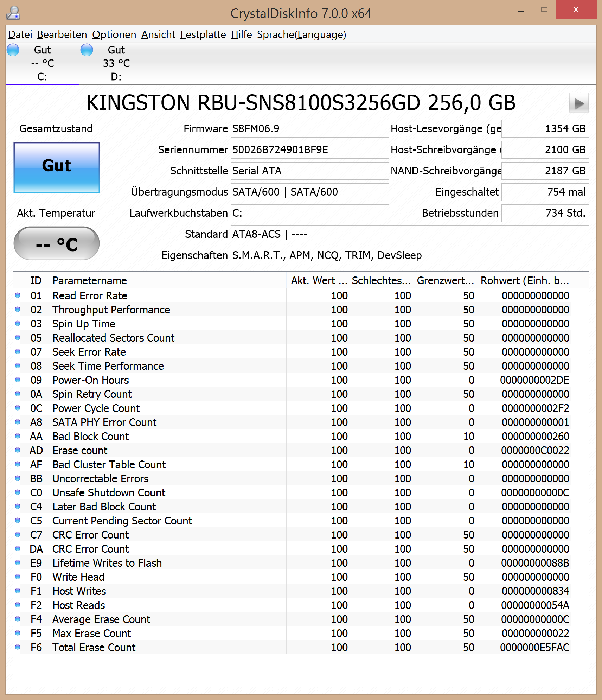602x700 pixels.
Task: Click status dot for Host Writes row
Action: 18,591
